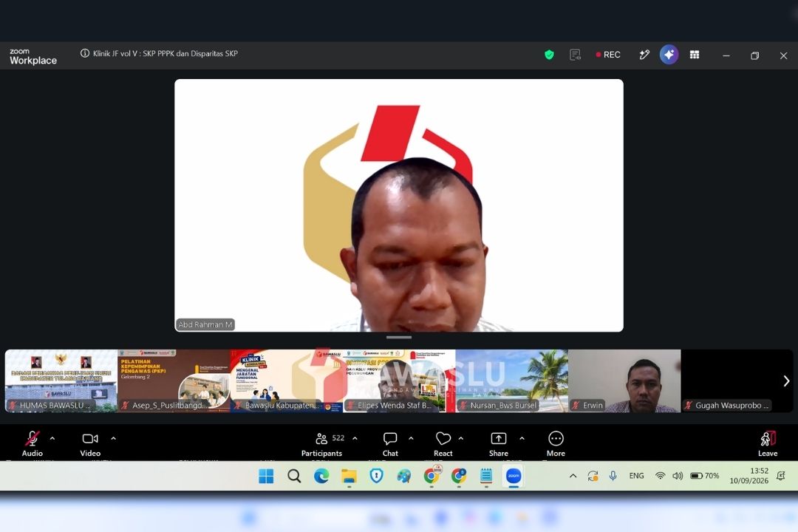Click the Share screen button

pyautogui.click(x=499, y=443)
